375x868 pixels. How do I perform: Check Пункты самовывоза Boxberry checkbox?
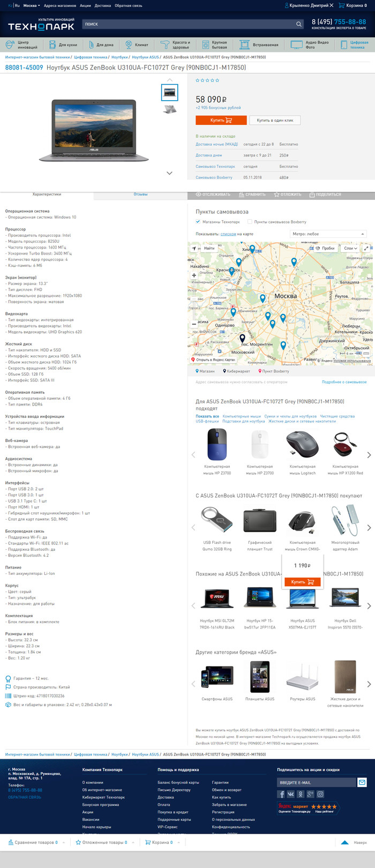(x=250, y=221)
